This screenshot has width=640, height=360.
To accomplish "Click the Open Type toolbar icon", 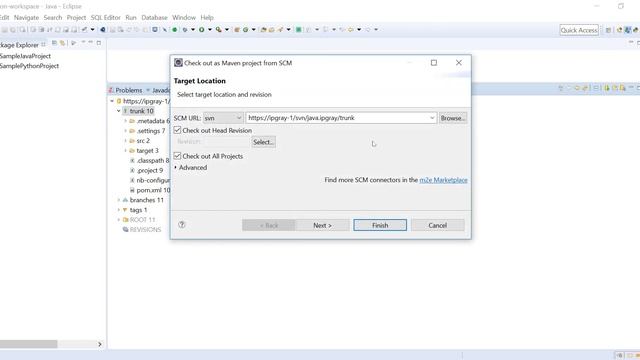I will pos(263,29).
